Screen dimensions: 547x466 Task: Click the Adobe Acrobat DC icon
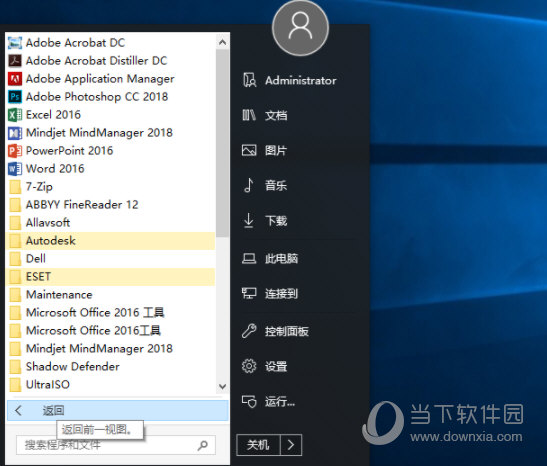tap(15, 43)
